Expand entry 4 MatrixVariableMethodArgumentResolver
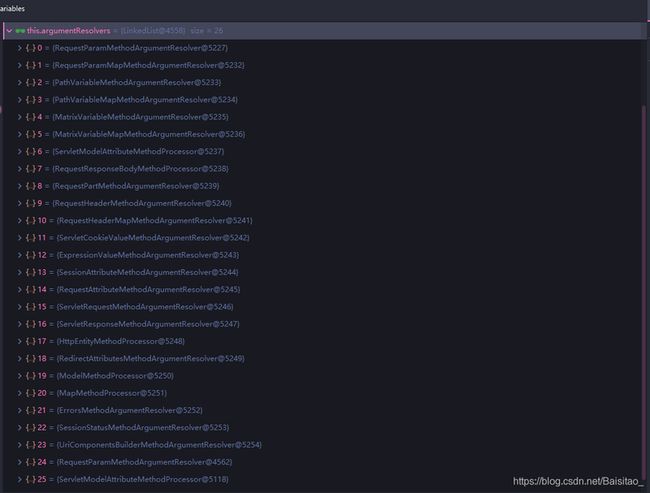 click(19, 117)
